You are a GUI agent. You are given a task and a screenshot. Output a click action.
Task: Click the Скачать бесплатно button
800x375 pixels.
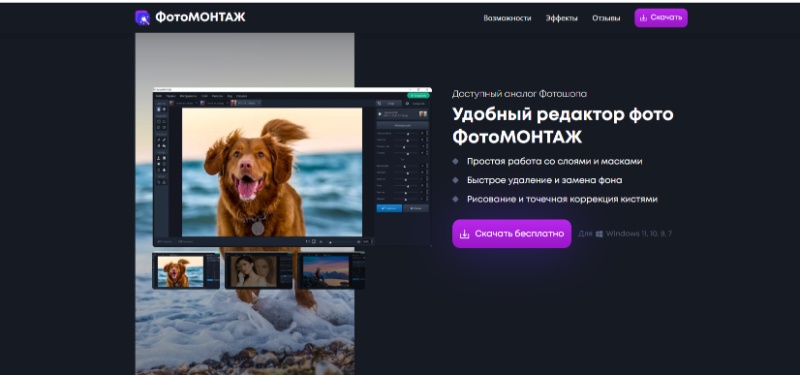[x=511, y=234]
